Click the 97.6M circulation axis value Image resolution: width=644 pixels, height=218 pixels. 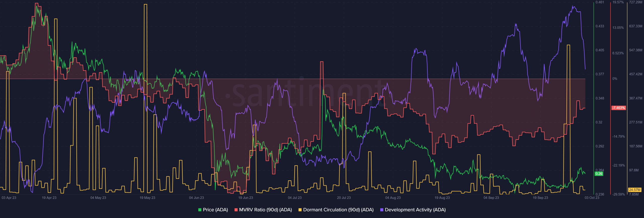click(634, 170)
